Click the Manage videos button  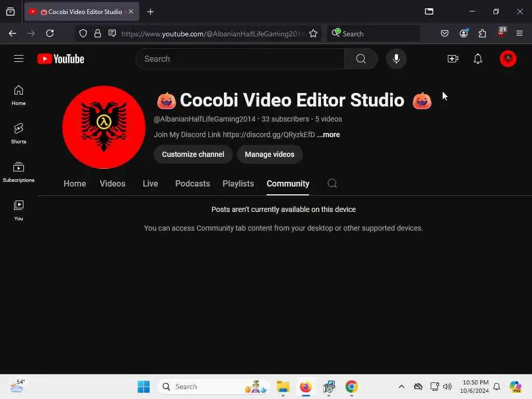pyautogui.click(x=270, y=154)
